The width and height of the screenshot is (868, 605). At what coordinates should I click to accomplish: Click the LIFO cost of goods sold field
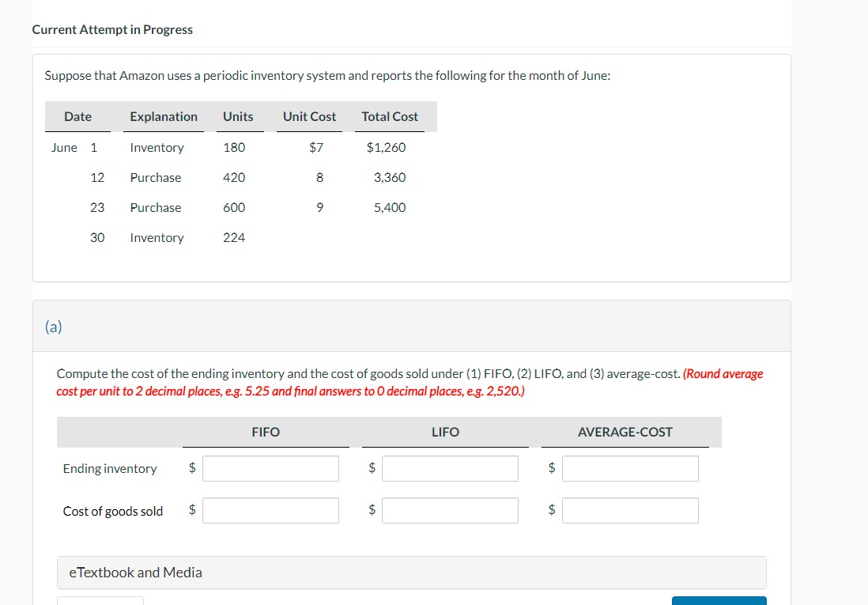pos(450,510)
